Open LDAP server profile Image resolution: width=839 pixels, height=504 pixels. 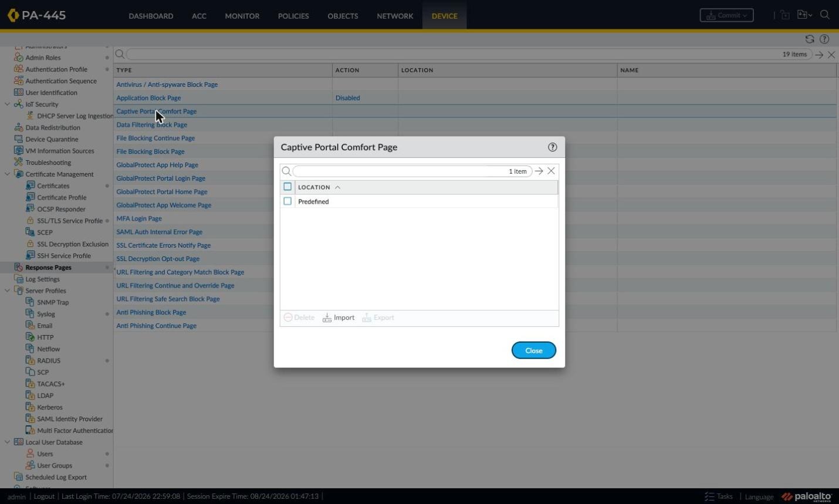click(x=45, y=396)
